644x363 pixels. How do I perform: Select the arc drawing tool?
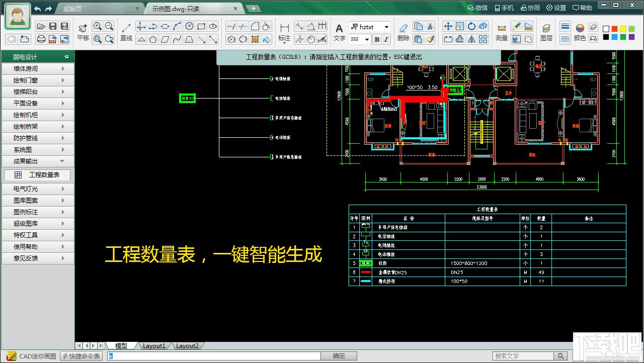[x=177, y=26]
